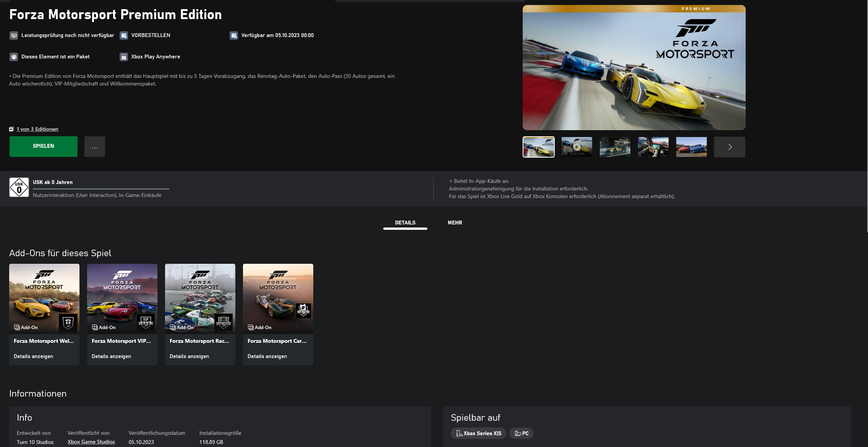868x447 pixels.
Task: Click the green SPIELEN button
Action: click(x=43, y=146)
